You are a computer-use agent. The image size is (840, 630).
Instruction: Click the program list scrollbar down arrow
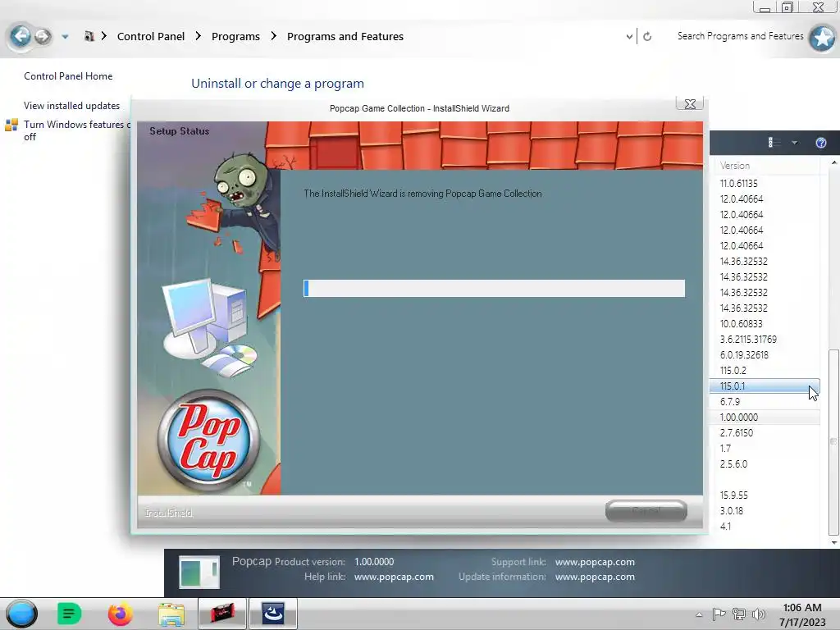tap(833, 542)
